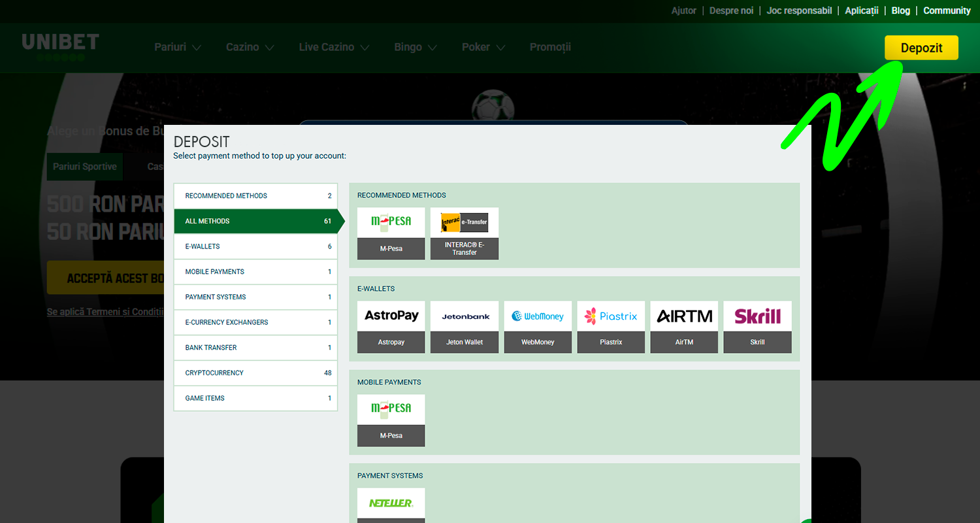
Task: Select WebMoney as payment method
Action: [x=538, y=326]
